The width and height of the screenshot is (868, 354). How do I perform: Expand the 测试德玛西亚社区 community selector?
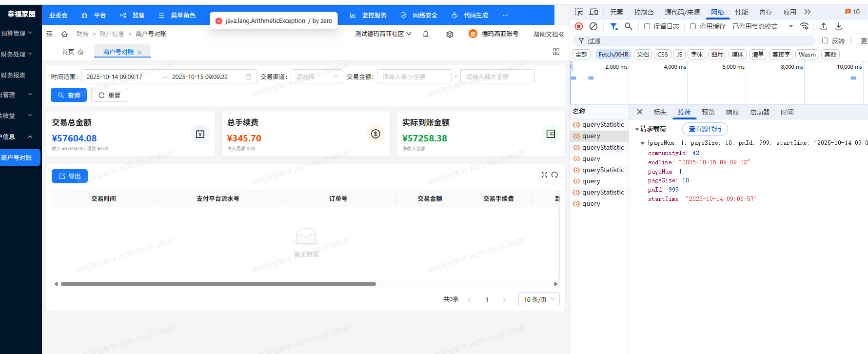point(383,34)
